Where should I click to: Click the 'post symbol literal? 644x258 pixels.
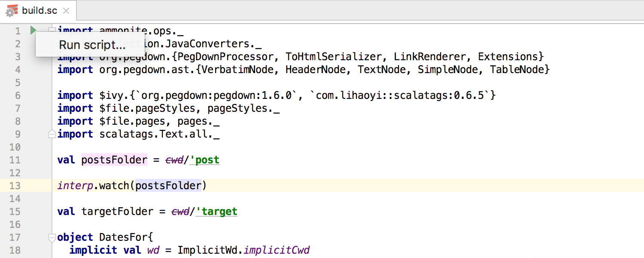205,160
